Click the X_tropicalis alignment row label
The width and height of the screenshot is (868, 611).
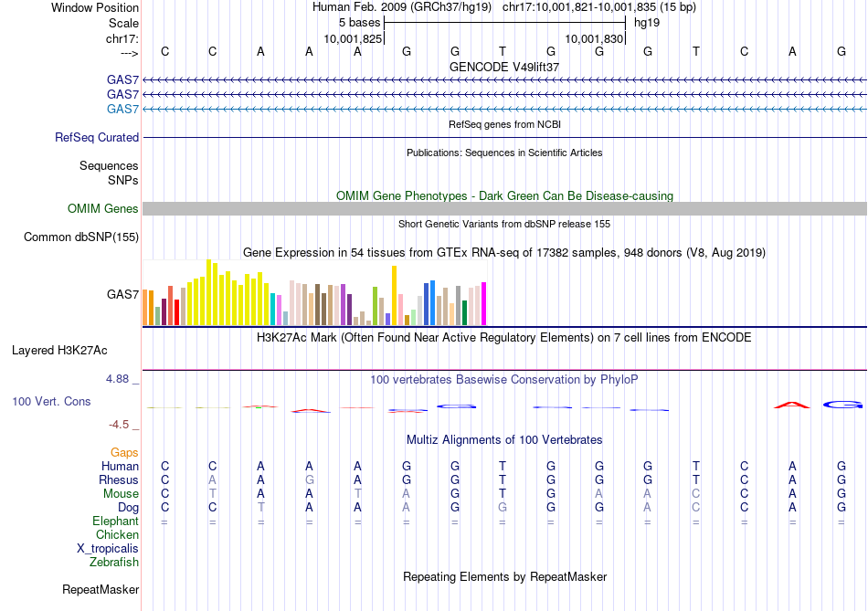point(108,549)
